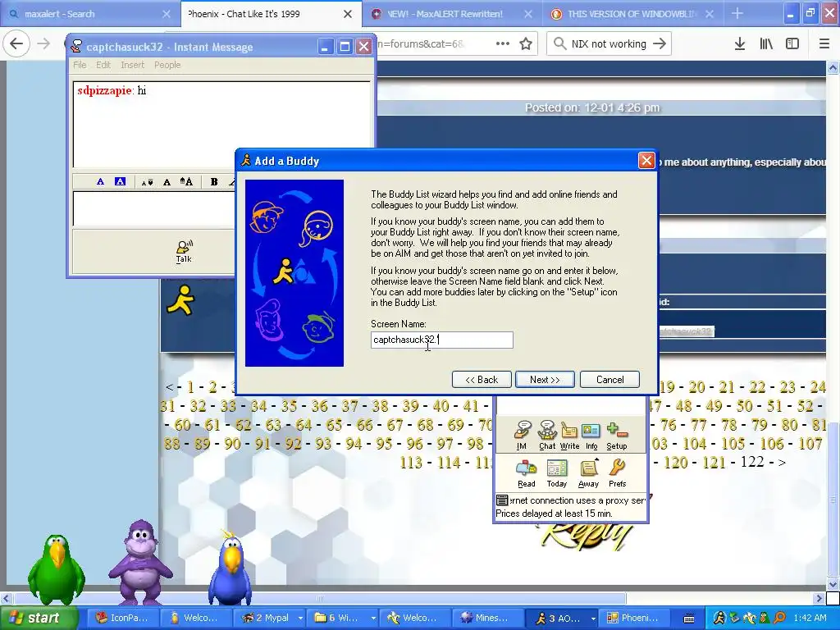Click Write icon in AIM Buddy List
The height and width of the screenshot is (630, 840).
tap(569, 435)
